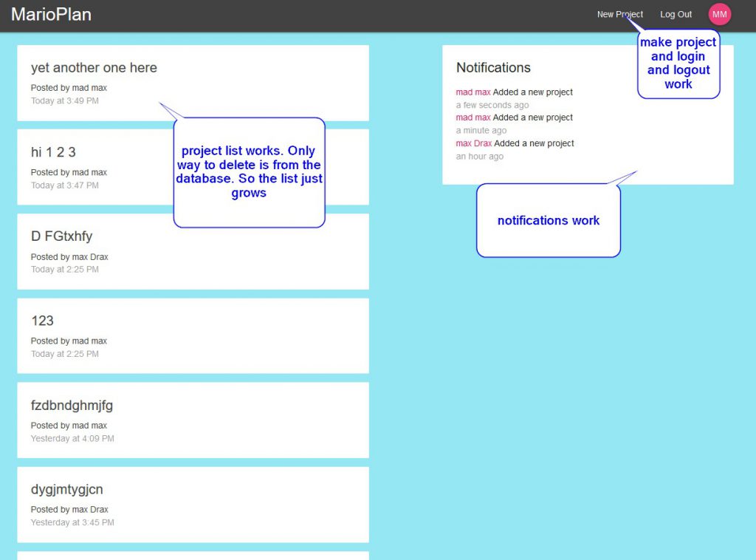Click "Yesterday at 4:09 PM" timestamp text
Viewport: 756px width, 560px height.
click(x=72, y=438)
